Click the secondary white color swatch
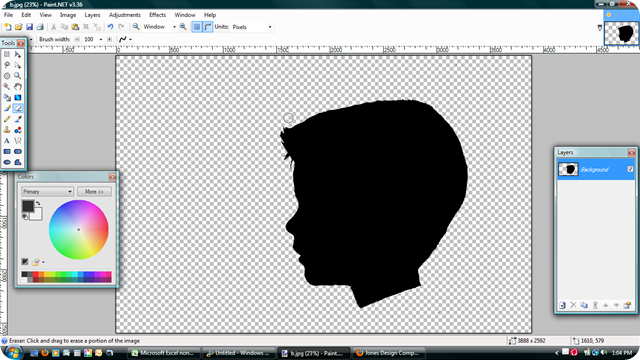640x360 pixels. (37, 214)
